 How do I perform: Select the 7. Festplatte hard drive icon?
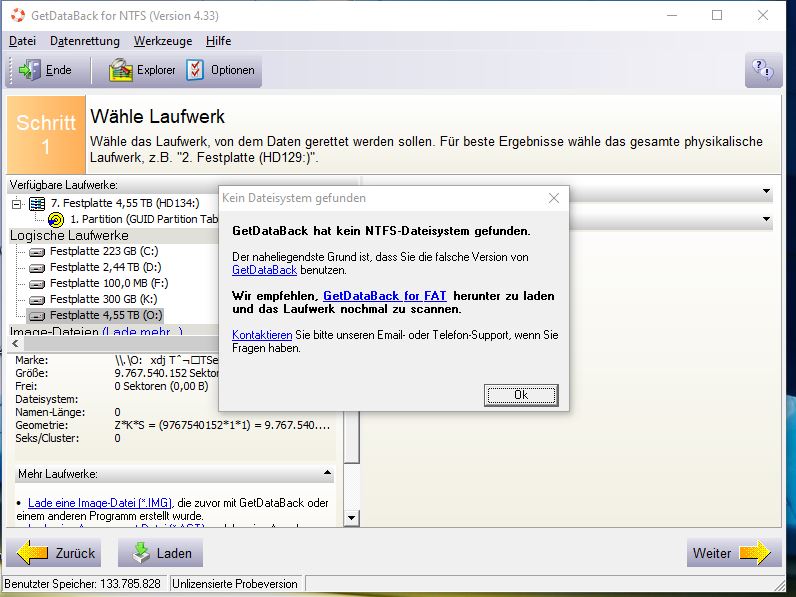[37, 204]
